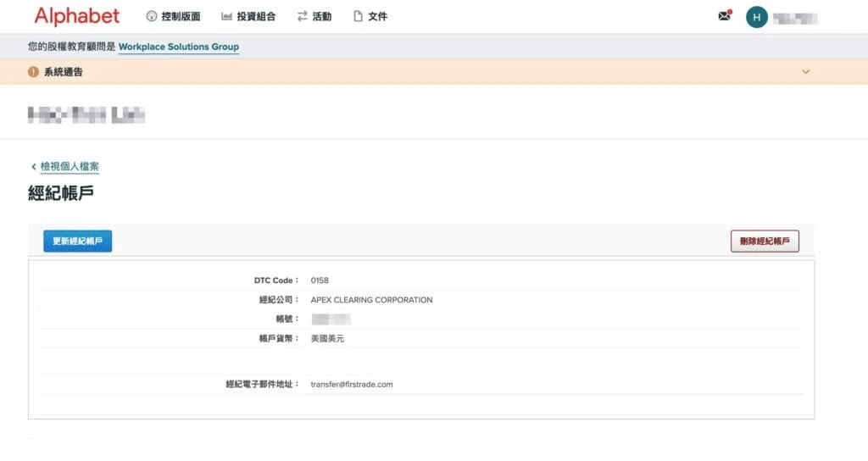The width and height of the screenshot is (868, 461).
Task: Open the mail envelope notifications
Action: (x=724, y=16)
